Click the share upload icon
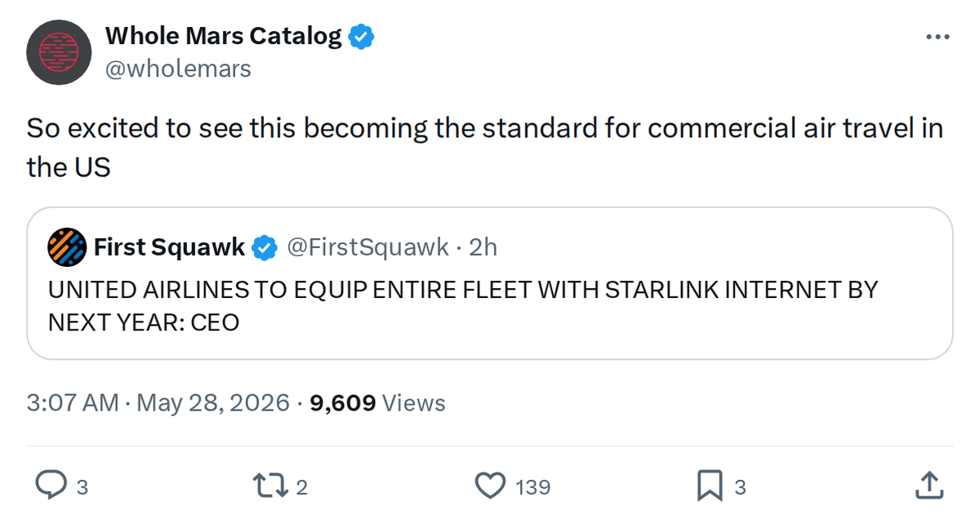Viewport: 980px width, 524px height. tap(929, 486)
